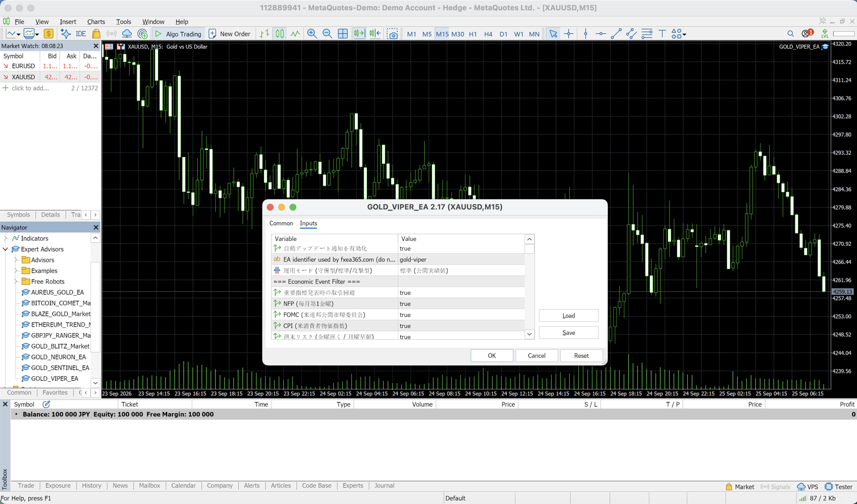Open the Insert menu
This screenshot has width=857, height=504.
(x=67, y=21)
